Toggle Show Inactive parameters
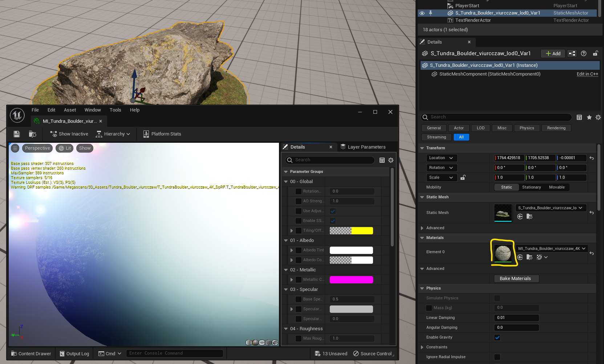604x364 pixels. pyautogui.click(x=69, y=134)
